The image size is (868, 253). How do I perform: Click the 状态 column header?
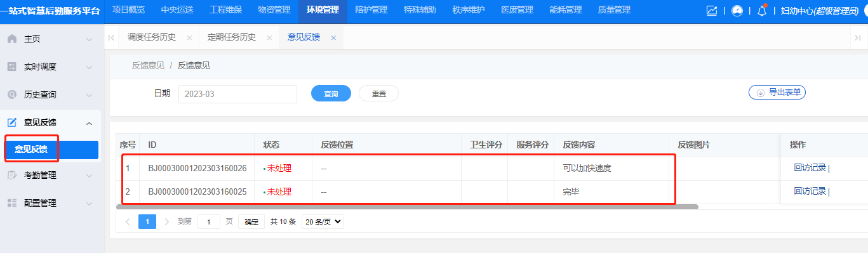[x=271, y=145]
